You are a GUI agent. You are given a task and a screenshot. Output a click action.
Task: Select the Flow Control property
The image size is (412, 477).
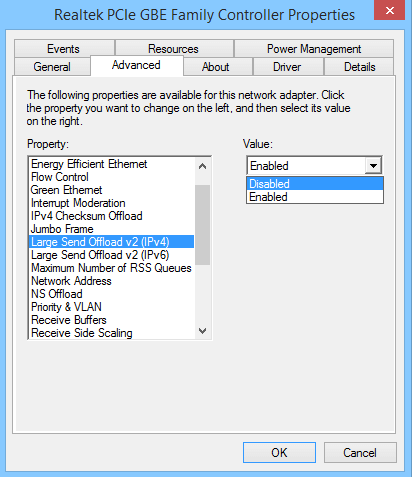click(112, 177)
